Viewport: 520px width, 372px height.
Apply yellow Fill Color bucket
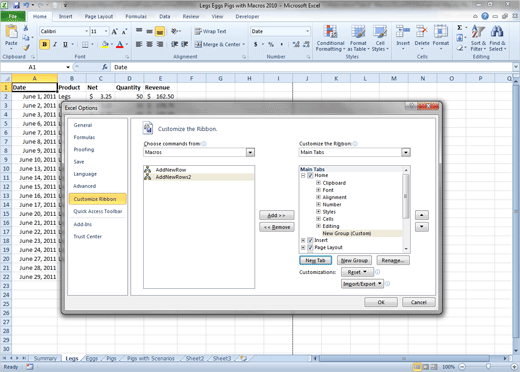click(x=105, y=44)
